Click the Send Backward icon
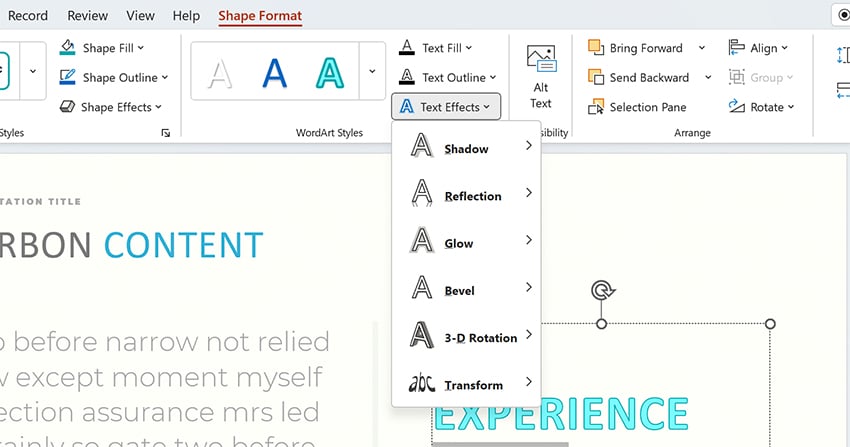The height and width of the screenshot is (447, 850). 596,77
